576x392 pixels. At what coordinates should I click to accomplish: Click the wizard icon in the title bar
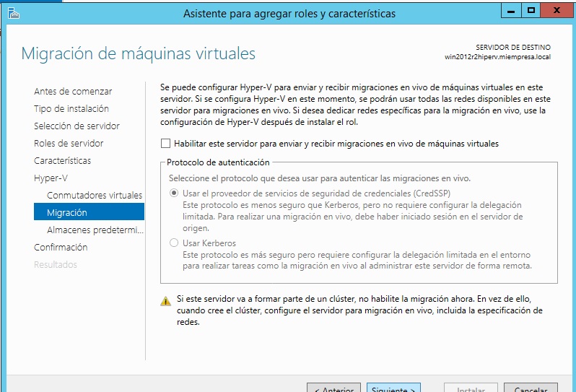click(14, 12)
